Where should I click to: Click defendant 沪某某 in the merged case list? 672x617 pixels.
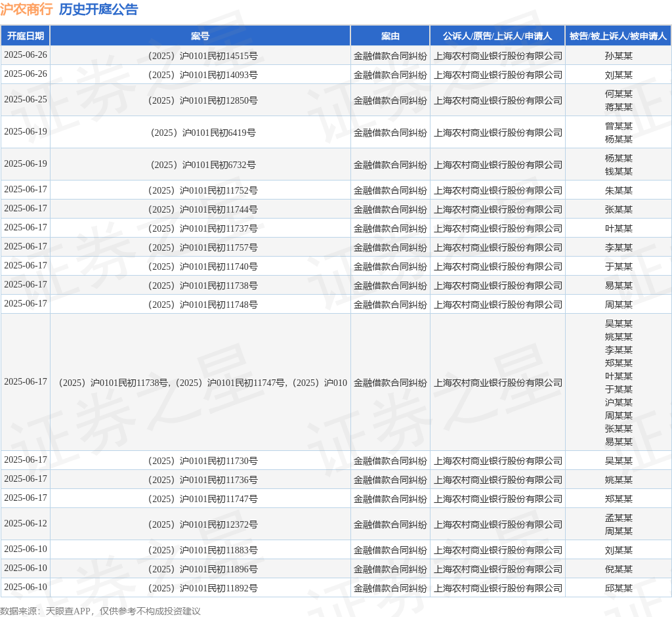(x=618, y=402)
